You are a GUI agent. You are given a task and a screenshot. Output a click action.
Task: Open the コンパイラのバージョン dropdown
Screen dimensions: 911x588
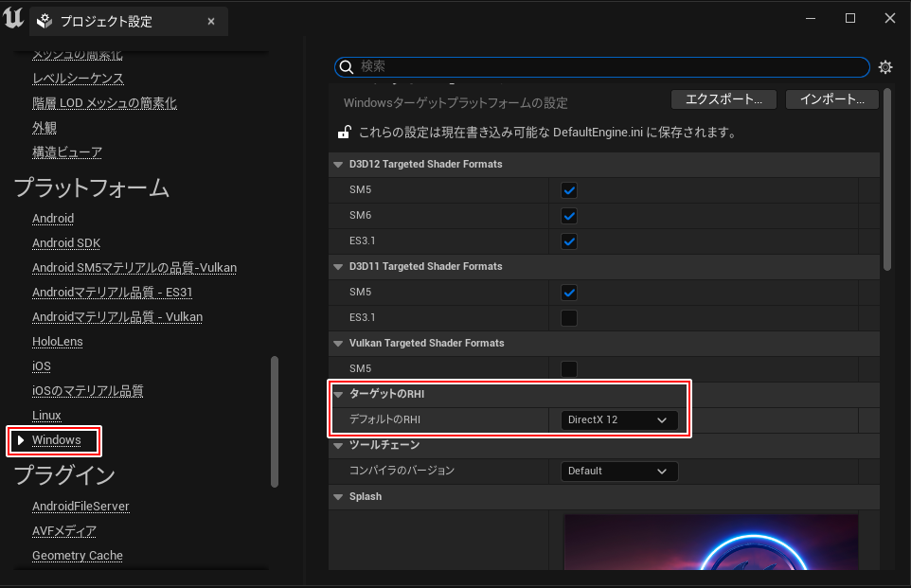tap(617, 471)
